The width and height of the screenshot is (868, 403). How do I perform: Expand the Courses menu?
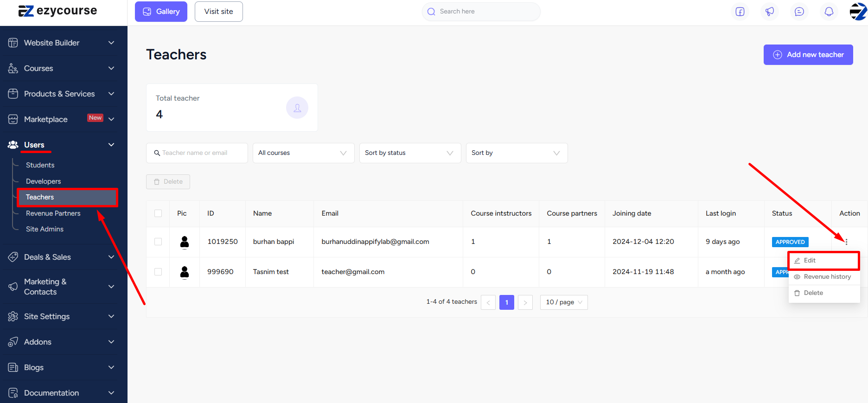click(111, 68)
